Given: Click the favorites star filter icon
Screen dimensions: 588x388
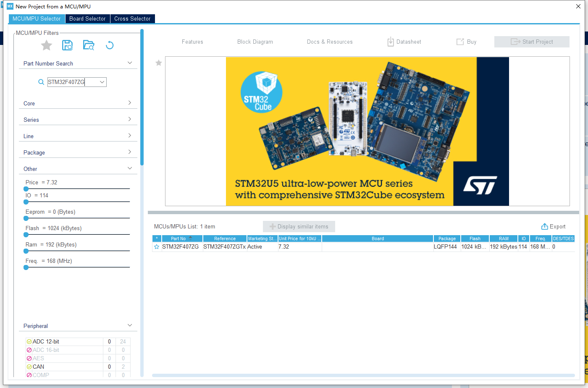Looking at the screenshot, I should click(x=46, y=45).
